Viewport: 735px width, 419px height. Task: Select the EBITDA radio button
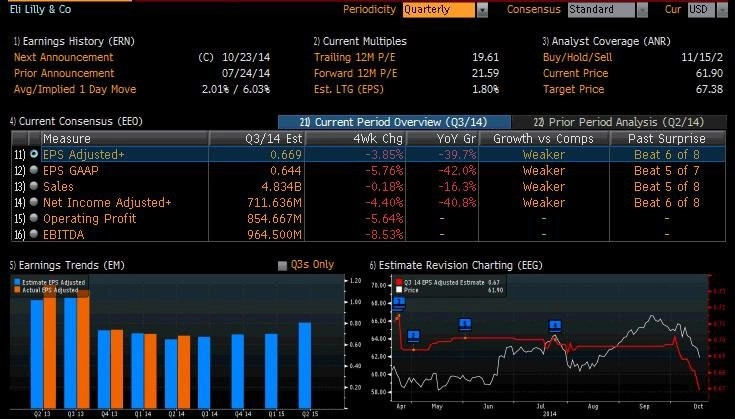coord(34,234)
